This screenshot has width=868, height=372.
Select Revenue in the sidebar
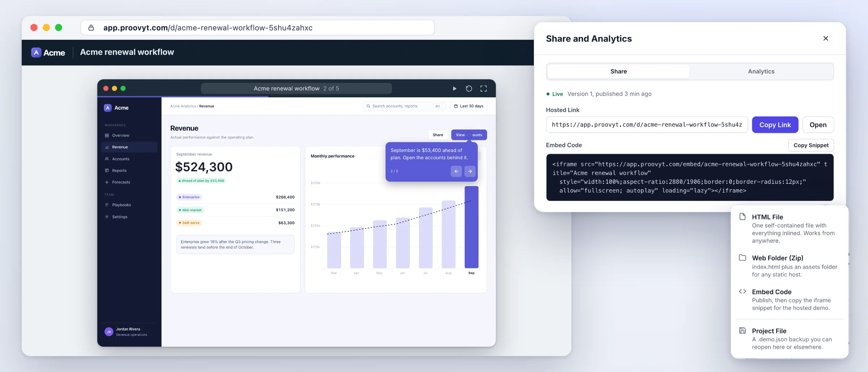point(129,147)
